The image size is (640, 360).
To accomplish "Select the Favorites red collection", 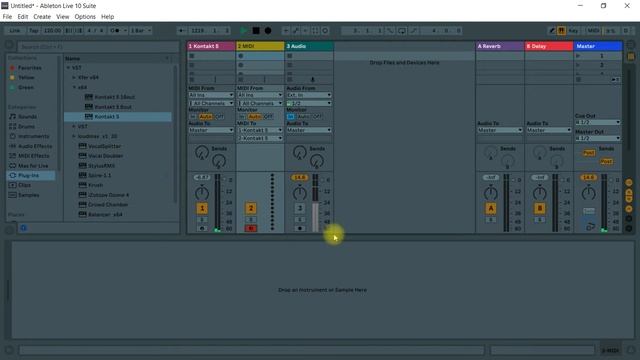I will pos(26,68).
